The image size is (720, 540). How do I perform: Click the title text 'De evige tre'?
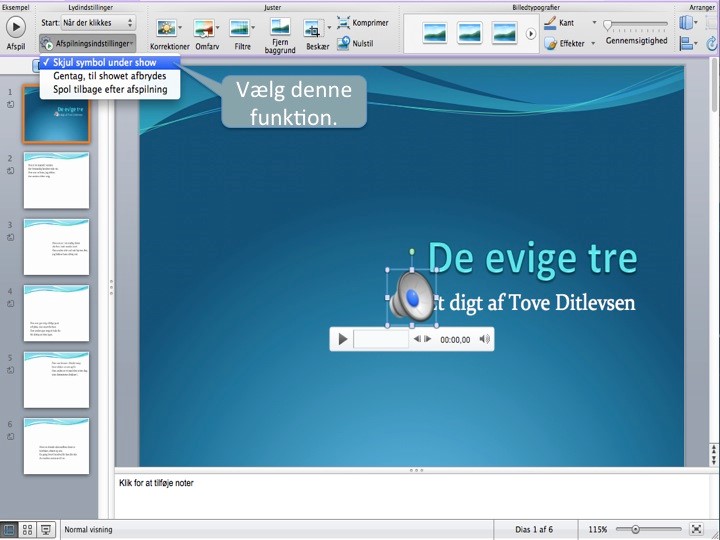click(x=533, y=259)
